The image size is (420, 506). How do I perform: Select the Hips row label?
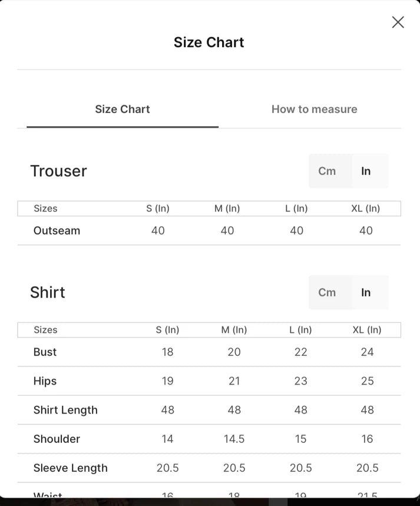coord(45,381)
